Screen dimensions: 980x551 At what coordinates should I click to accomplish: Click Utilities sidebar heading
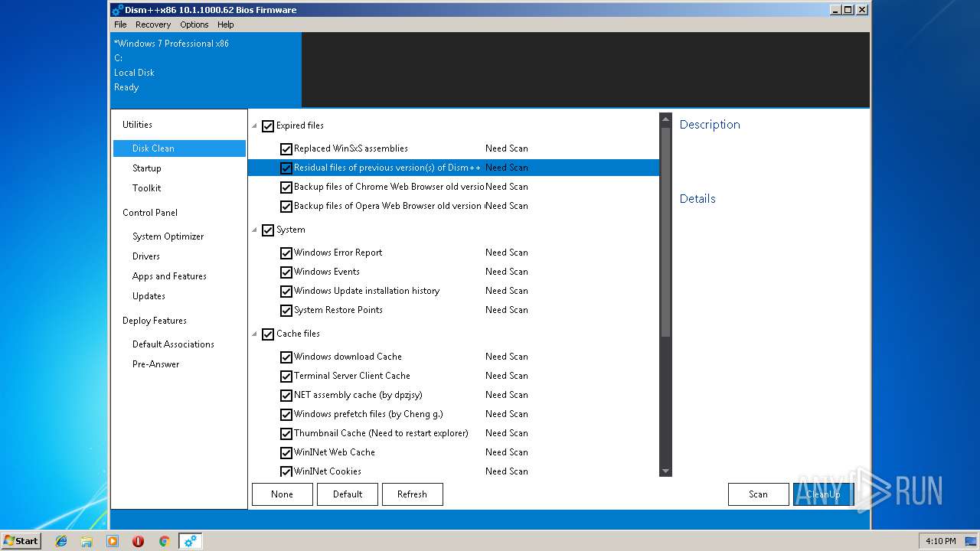(137, 125)
